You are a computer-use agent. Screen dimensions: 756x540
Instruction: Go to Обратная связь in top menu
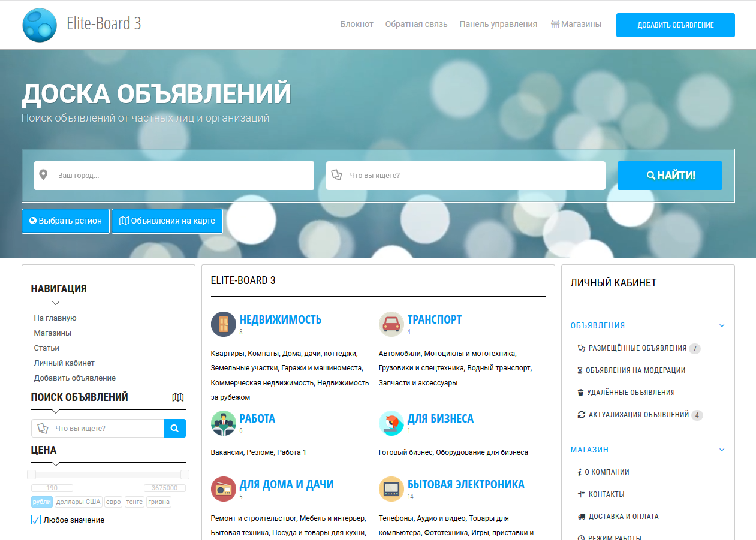(x=416, y=25)
